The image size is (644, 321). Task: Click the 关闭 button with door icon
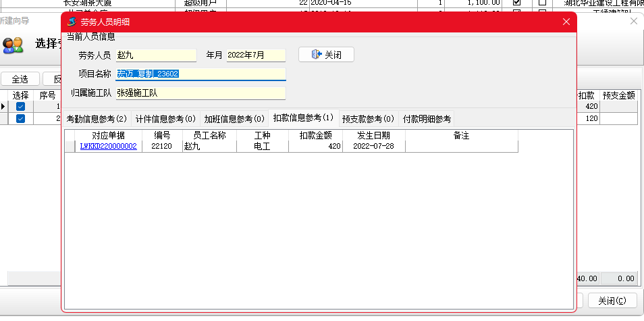click(x=326, y=55)
